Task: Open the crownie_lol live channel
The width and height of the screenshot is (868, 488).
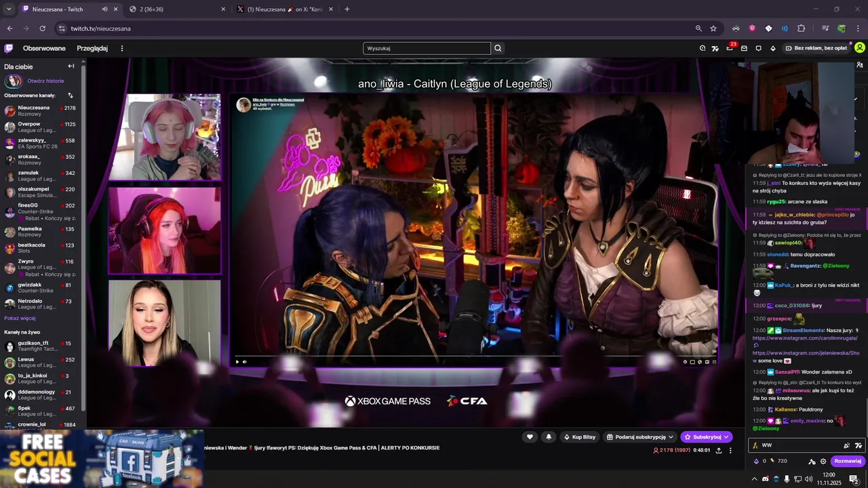Action: coord(42,425)
